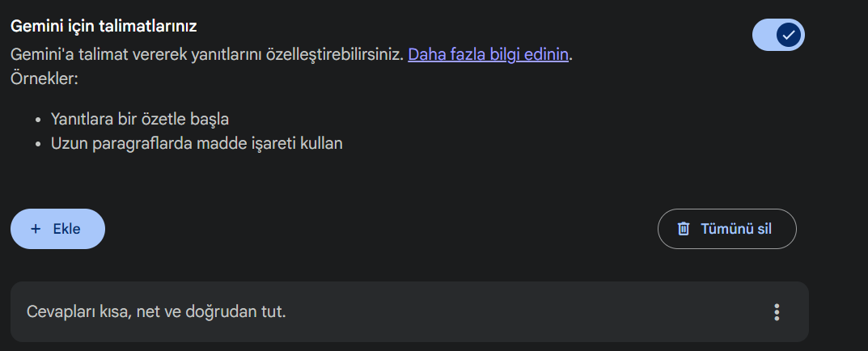The width and height of the screenshot is (868, 351).
Task: Click the description text starting "Gemini'a talimat vererek"
Action: click(207, 55)
